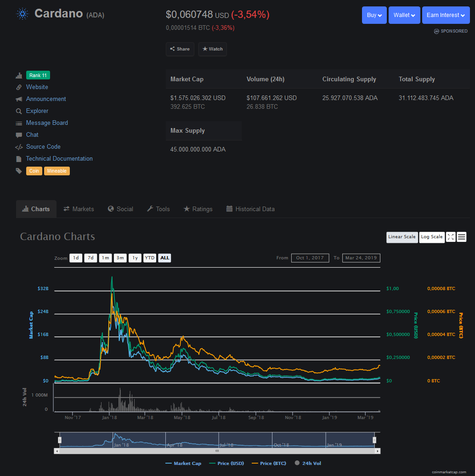Click the To date field

tap(361, 258)
